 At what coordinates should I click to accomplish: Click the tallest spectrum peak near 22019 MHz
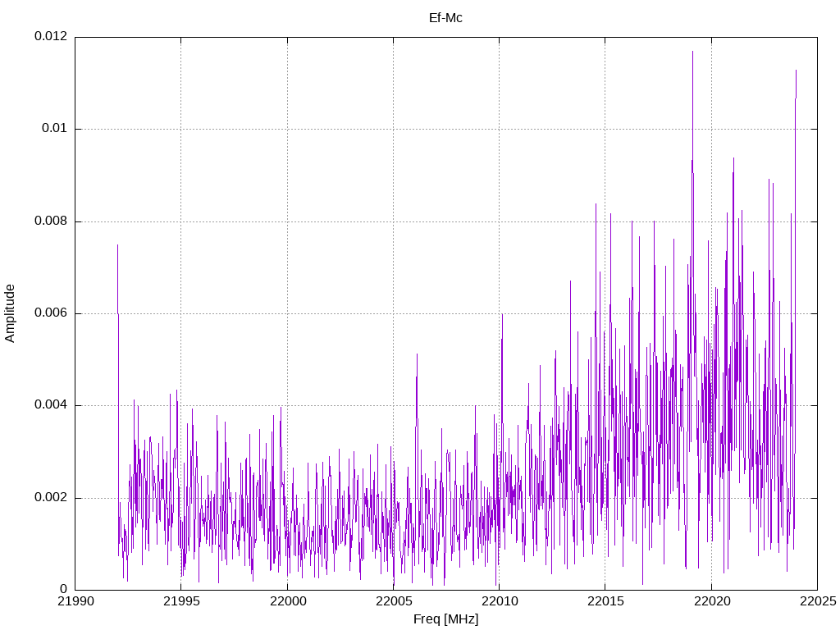point(692,52)
